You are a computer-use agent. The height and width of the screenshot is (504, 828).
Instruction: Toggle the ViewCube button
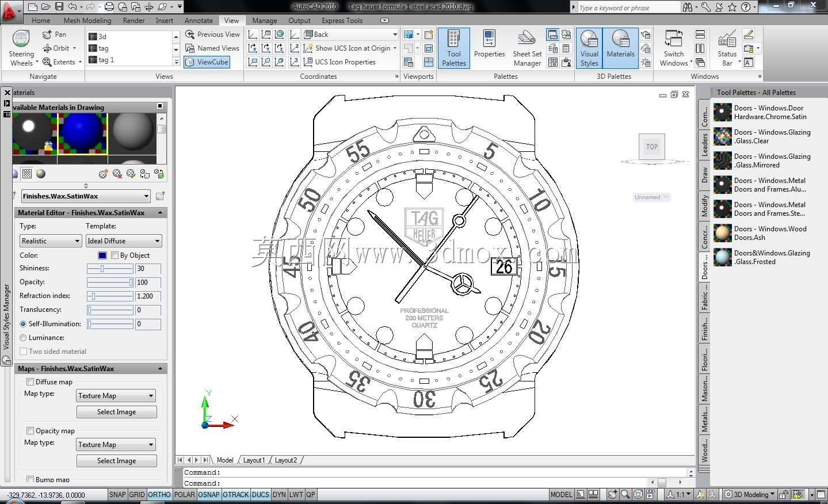pyautogui.click(x=207, y=62)
